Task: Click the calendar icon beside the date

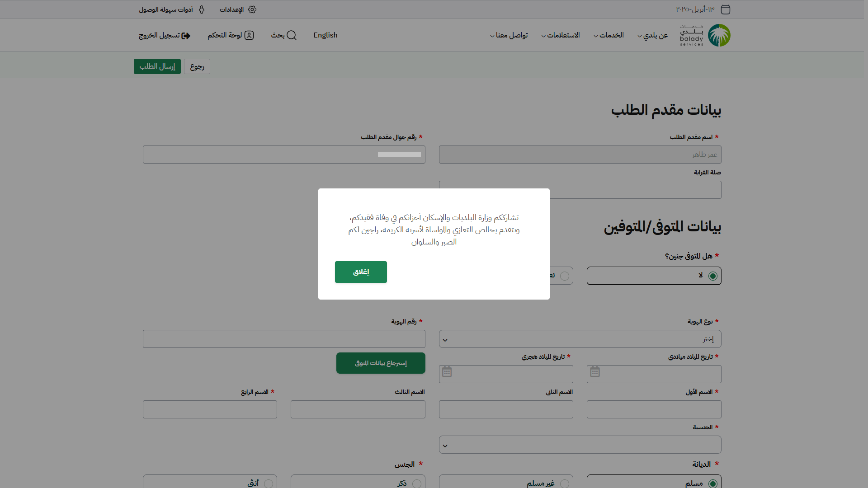Action: click(726, 9)
